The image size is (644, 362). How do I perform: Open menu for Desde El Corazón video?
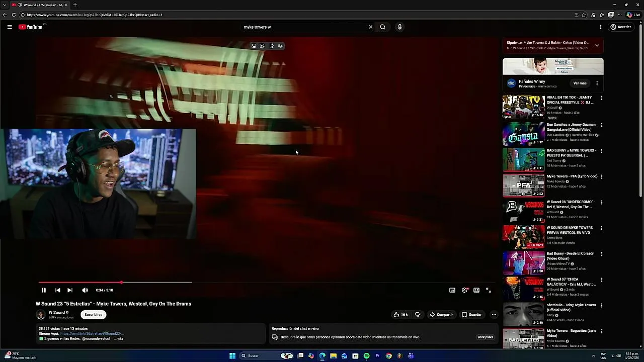pyautogui.click(x=602, y=254)
